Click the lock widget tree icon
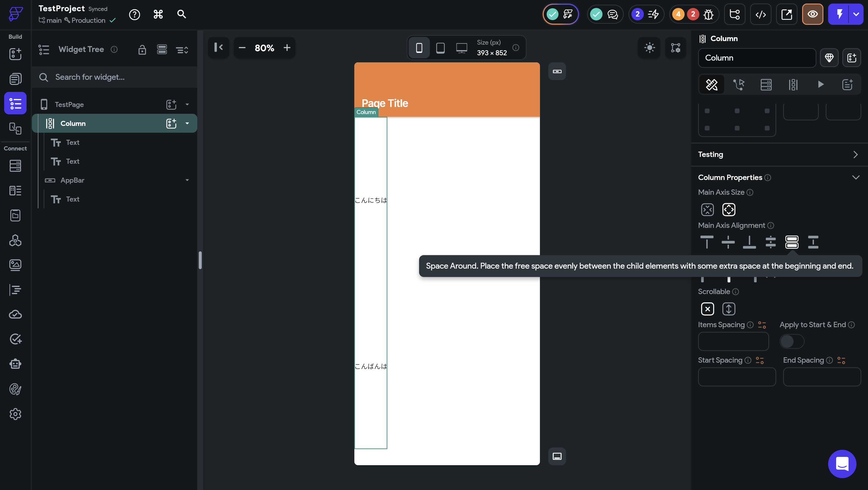 (x=142, y=50)
